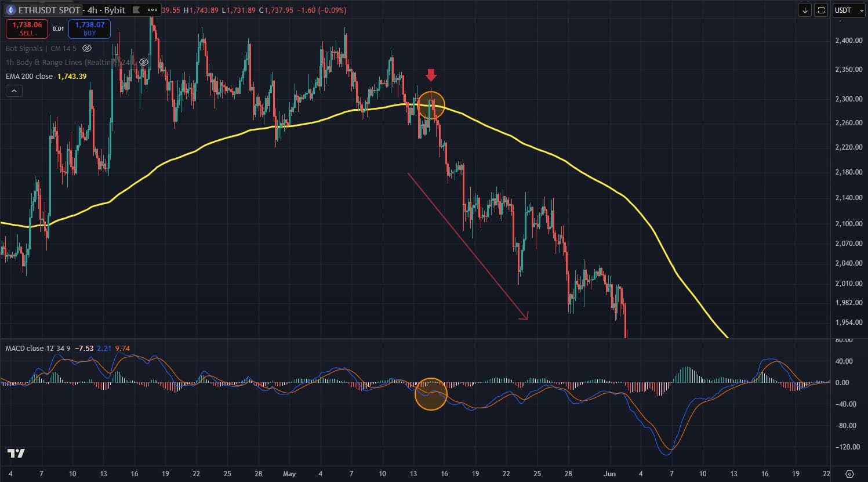The height and width of the screenshot is (482, 868).
Task: Click the high price H1,743.89 readout
Action: click(202, 10)
